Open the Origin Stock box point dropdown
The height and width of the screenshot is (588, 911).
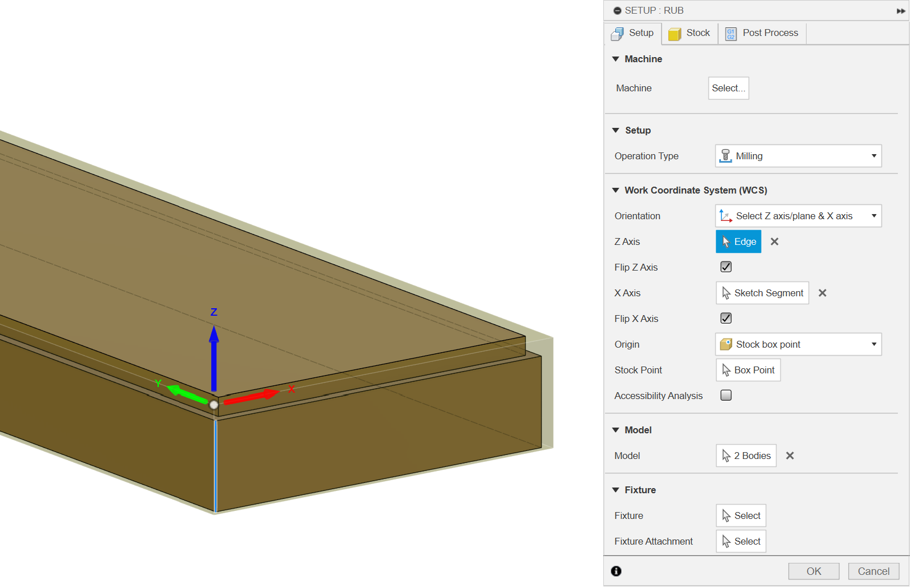coord(797,344)
